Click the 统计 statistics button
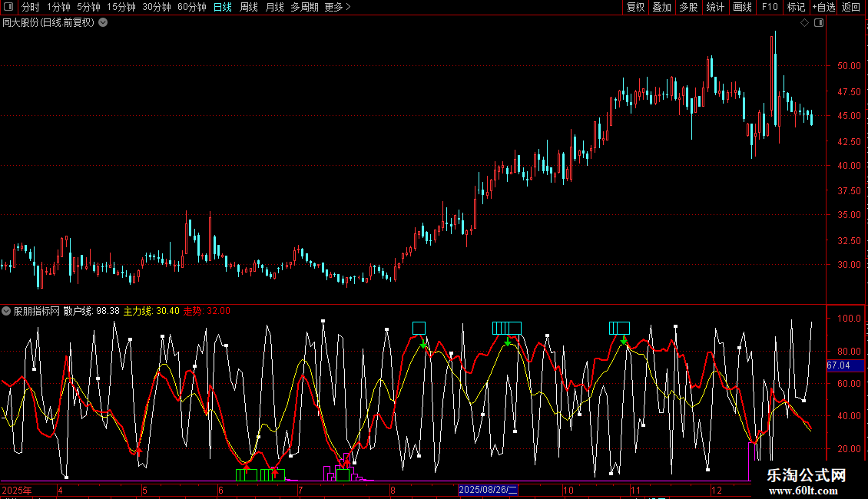The image size is (868, 499). (715, 7)
